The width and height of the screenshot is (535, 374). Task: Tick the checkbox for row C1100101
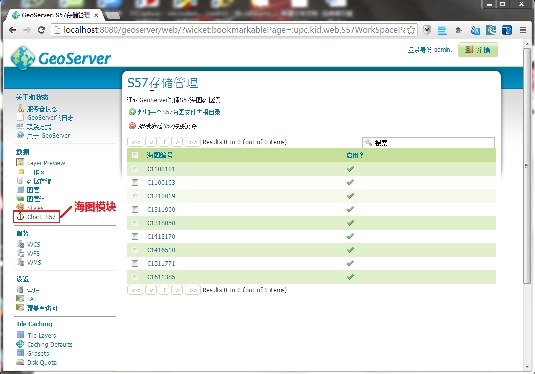click(135, 169)
